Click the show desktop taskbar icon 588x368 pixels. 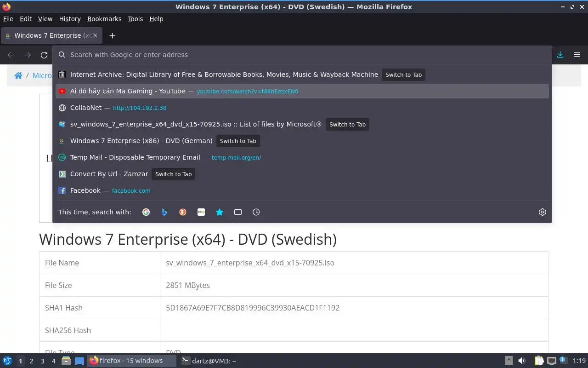pos(79,361)
